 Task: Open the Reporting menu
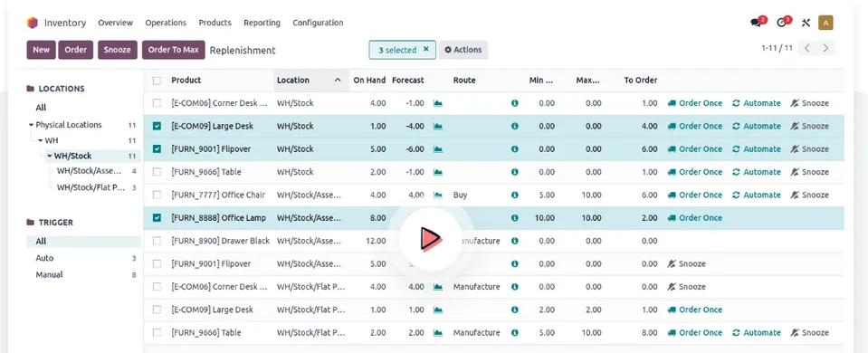pos(262,23)
